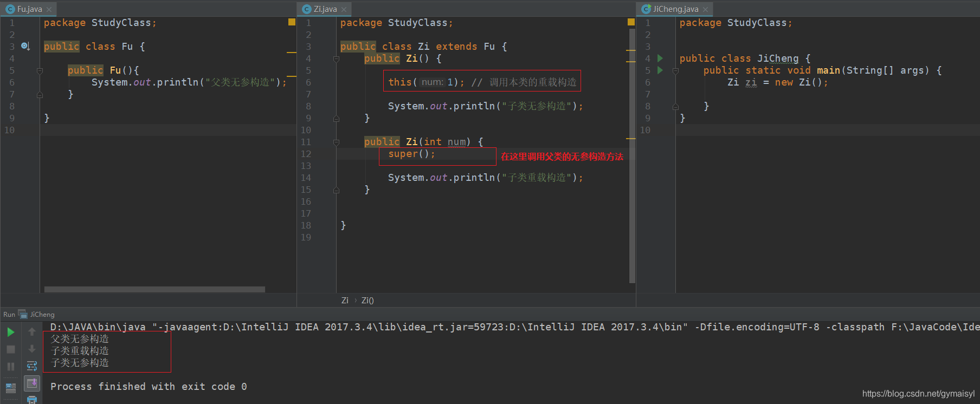Click the D:\JAVA\bin\java command line in console
Viewport: 980px width, 404px height.
click(514, 327)
